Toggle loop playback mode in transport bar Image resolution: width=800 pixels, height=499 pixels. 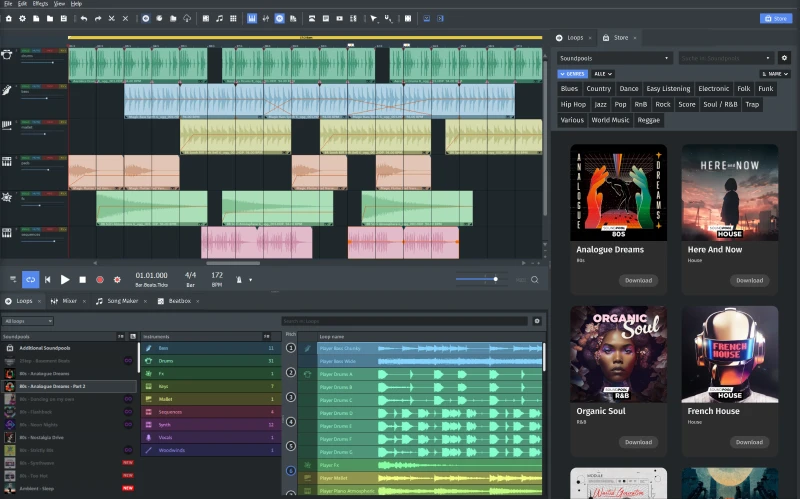click(31, 280)
